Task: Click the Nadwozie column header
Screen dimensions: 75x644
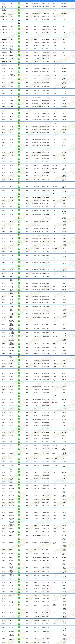Action: (54, 1)
